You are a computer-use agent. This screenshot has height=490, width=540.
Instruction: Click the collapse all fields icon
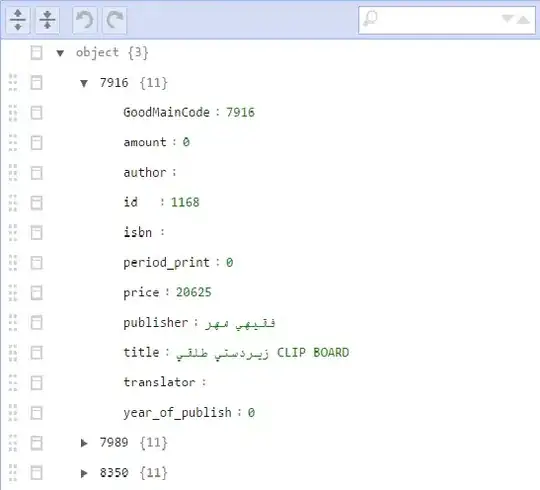[x=48, y=20]
